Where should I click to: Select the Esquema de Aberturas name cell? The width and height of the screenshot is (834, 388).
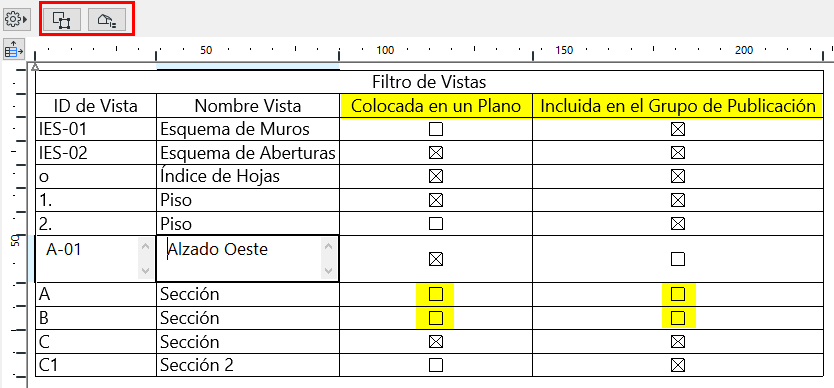click(x=248, y=153)
